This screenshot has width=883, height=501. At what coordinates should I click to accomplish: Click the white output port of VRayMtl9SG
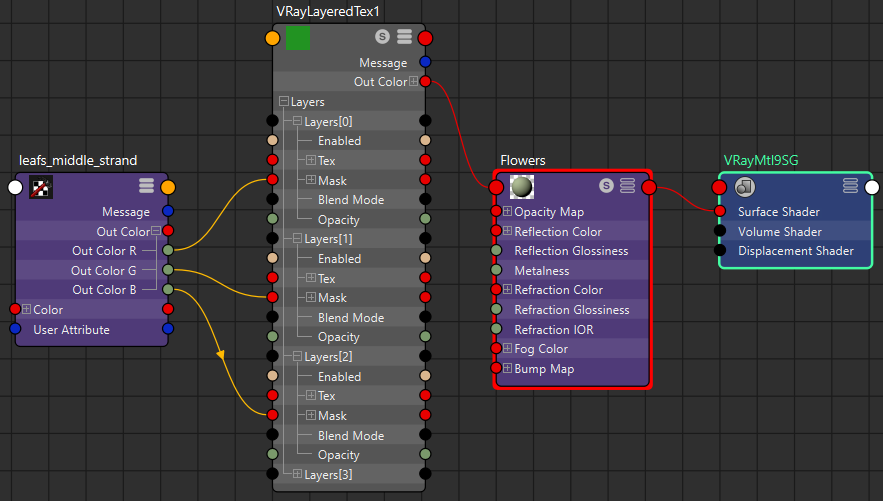pyautogui.click(x=872, y=187)
